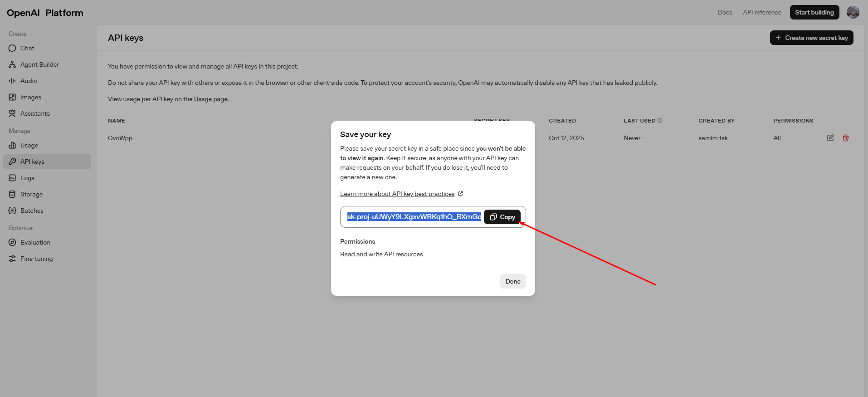Open the Images page
Image resolution: width=868 pixels, height=397 pixels.
pyautogui.click(x=30, y=97)
